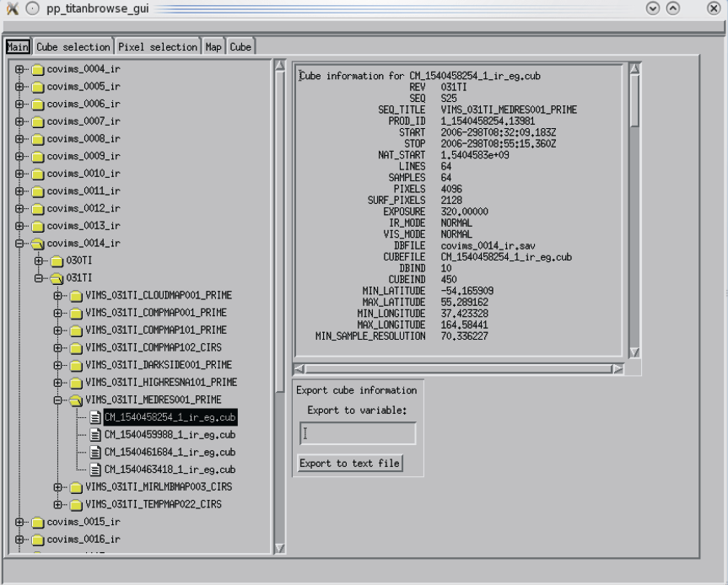Click file icon for CM_1540463418_1_ir_eg.cub
The width and height of the screenshot is (728, 585).
(95, 470)
